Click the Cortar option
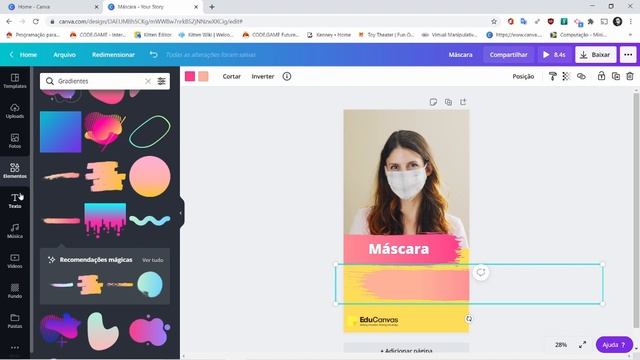640x360 pixels. [231, 76]
